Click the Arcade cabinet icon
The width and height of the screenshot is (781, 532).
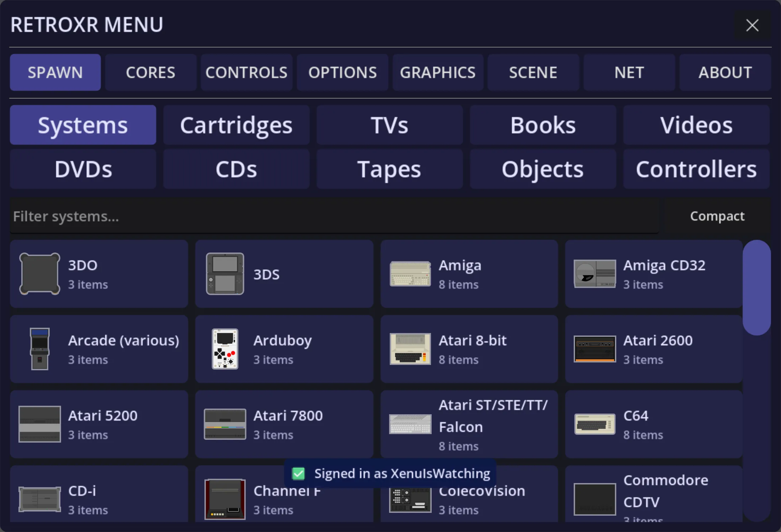(x=39, y=349)
